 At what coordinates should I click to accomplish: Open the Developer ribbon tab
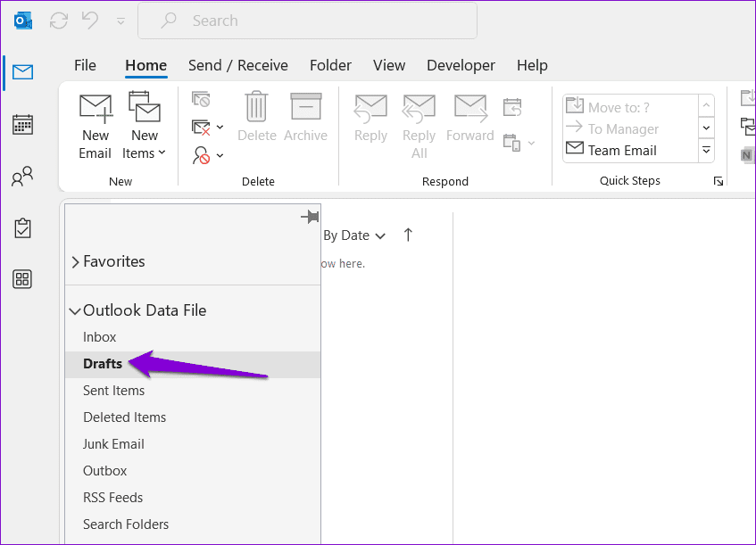click(461, 65)
